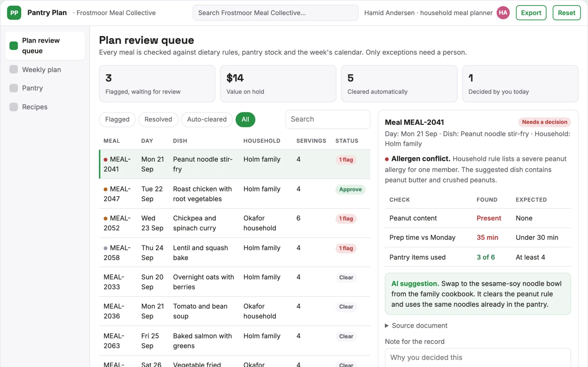Click the 1 flag badge on MEAL-2052
Screen dimensions: 588x367
point(346,219)
